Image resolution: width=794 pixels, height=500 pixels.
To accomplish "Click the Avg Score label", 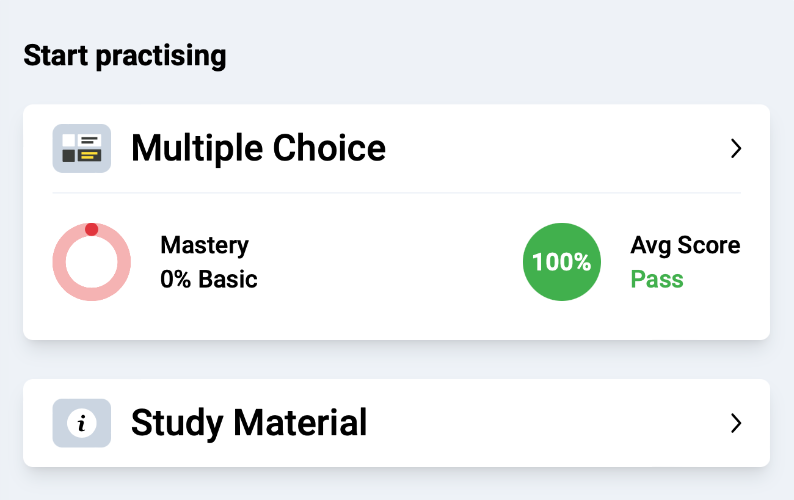I will [x=685, y=245].
